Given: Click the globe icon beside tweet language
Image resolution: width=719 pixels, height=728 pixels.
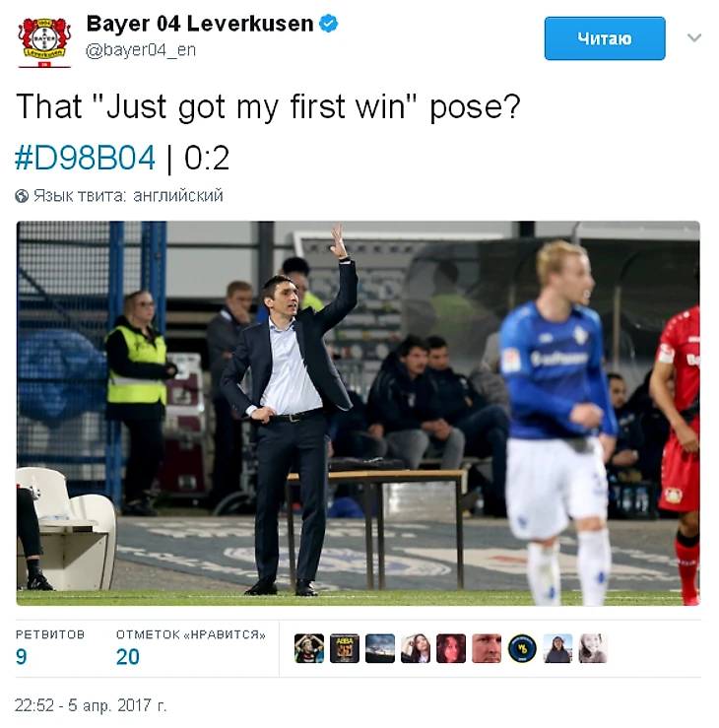Looking at the screenshot, I should click(x=22, y=196).
